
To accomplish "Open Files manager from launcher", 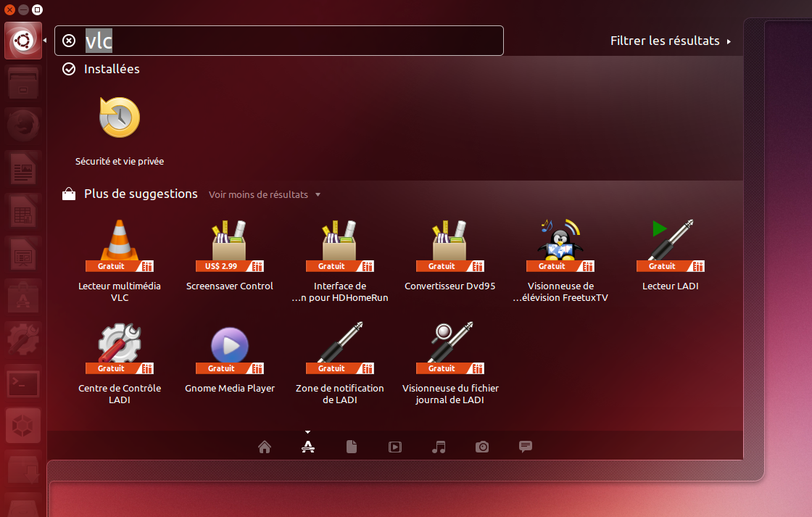I will (x=23, y=83).
